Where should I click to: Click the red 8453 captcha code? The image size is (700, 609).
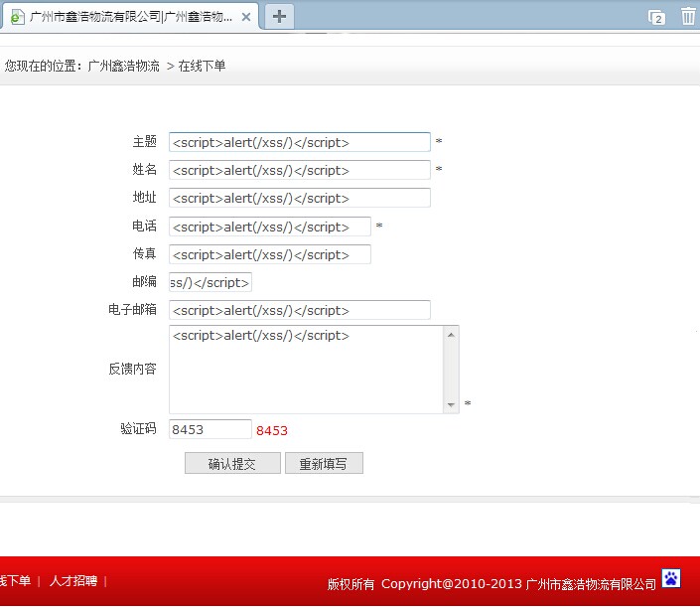[272, 431]
